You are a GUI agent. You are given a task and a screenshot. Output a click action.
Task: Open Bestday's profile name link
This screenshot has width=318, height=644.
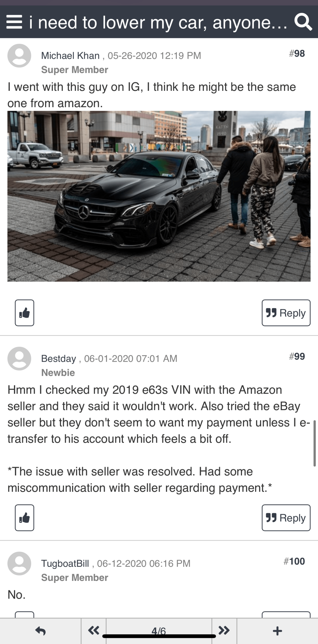[x=58, y=358]
